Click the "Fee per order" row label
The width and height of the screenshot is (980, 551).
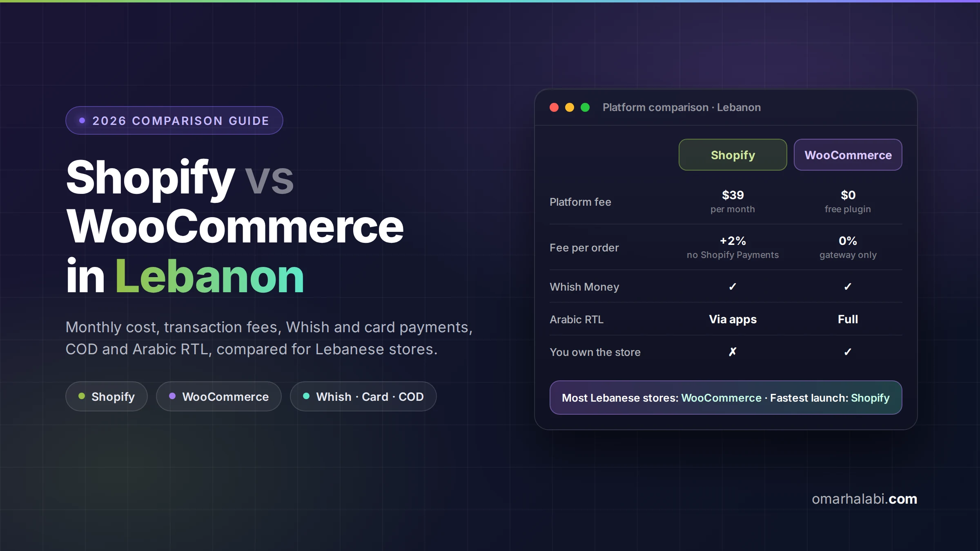584,248
